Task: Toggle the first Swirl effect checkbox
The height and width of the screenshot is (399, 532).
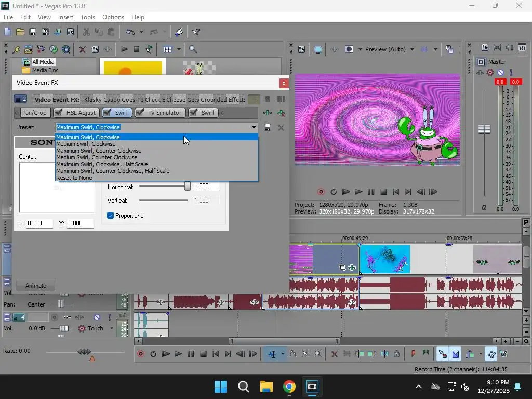Action: (107, 112)
